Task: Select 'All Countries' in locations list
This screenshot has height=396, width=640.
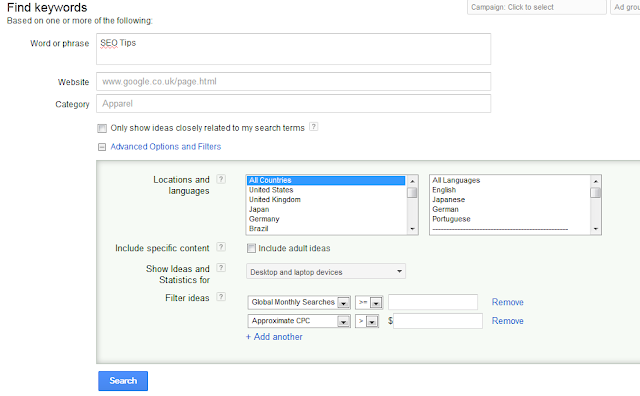Action: tap(326, 180)
